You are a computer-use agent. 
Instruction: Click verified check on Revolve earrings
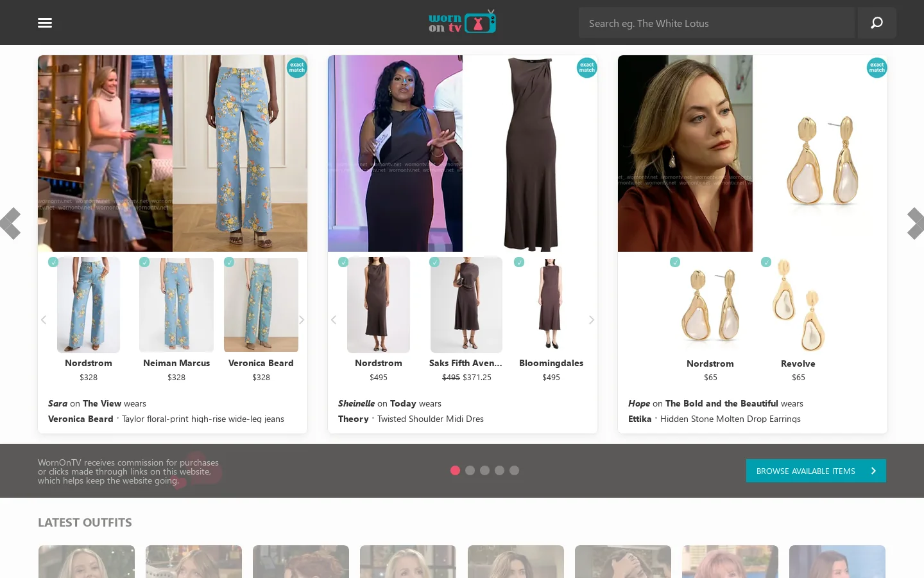(x=766, y=262)
